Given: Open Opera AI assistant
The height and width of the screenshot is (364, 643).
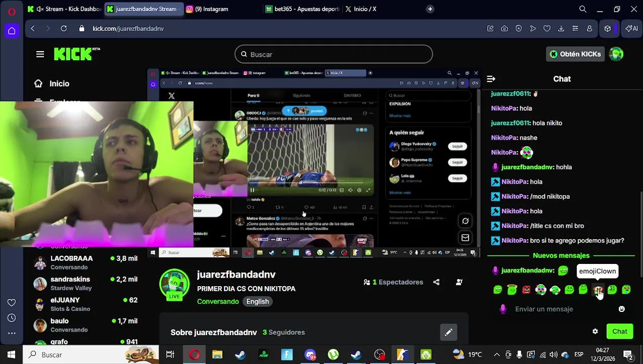Looking at the screenshot, I should (x=631, y=29).
